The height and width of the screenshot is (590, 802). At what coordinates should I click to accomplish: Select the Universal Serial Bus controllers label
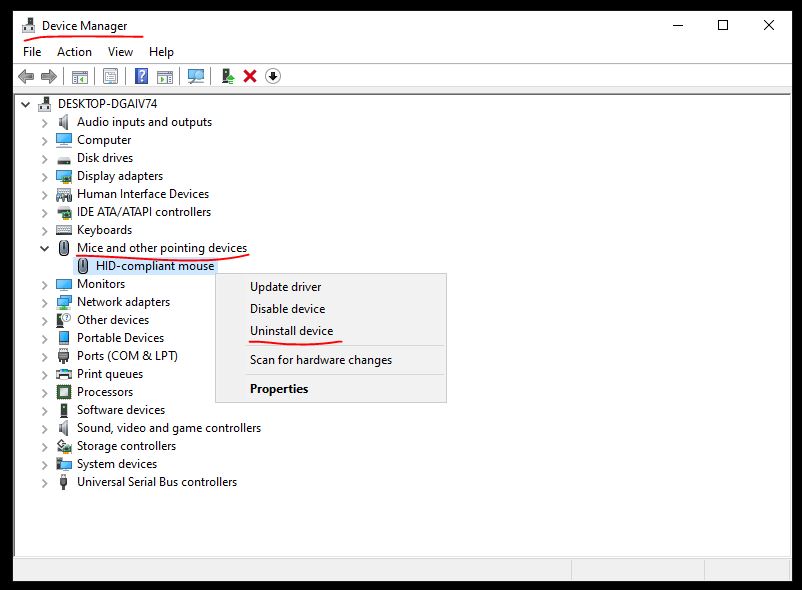(x=157, y=482)
